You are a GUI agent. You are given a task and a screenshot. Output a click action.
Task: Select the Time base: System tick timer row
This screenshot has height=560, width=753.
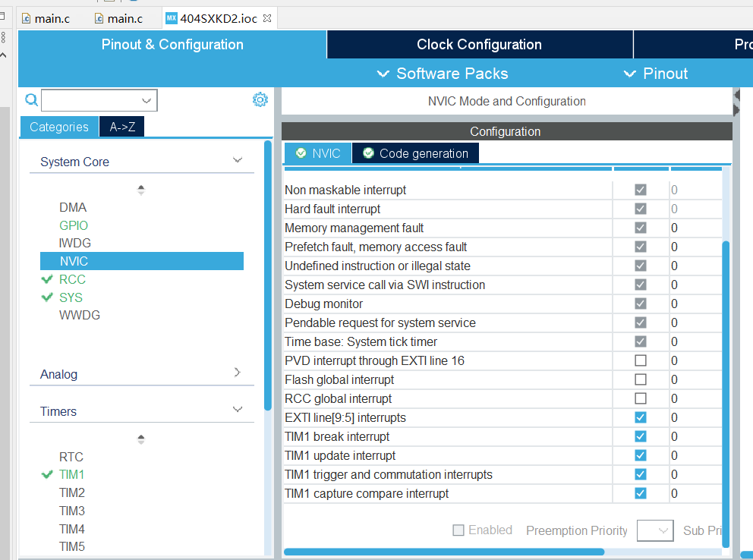point(503,341)
